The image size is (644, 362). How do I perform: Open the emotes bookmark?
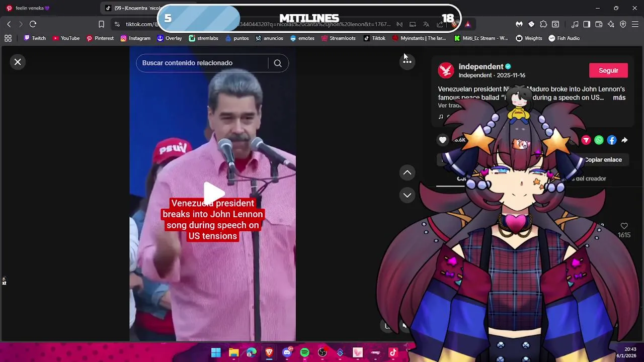click(302, 38)
